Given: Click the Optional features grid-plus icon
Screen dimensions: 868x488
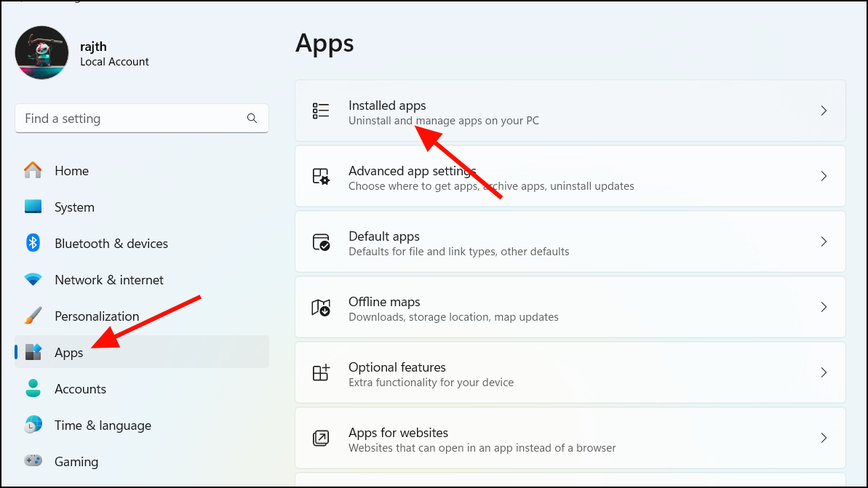Looking at the screenshot, I should click(x=321, y=372).
